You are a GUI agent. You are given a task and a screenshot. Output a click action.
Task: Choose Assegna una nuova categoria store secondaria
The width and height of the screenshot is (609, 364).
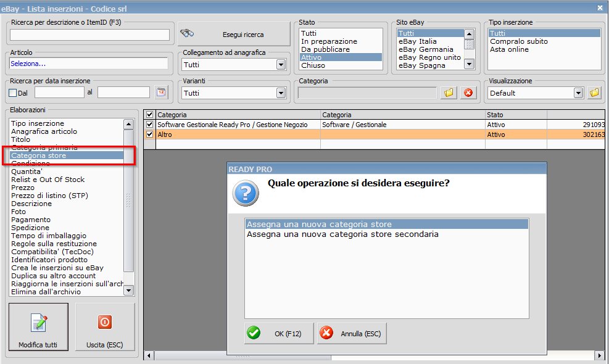coord(387,234)
